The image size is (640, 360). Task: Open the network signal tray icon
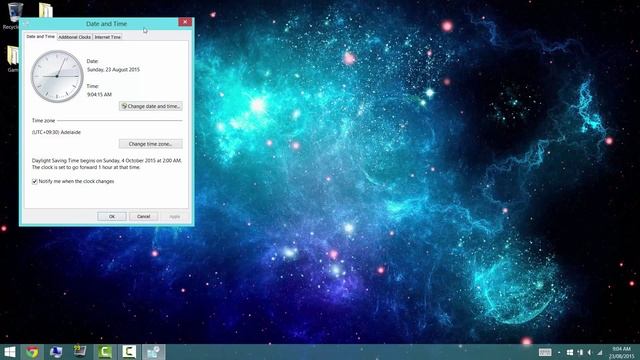tap(599, 352)
